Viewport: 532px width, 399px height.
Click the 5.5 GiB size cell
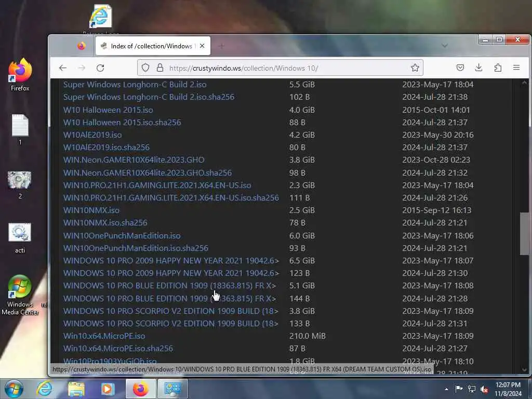tap(302, 85)
